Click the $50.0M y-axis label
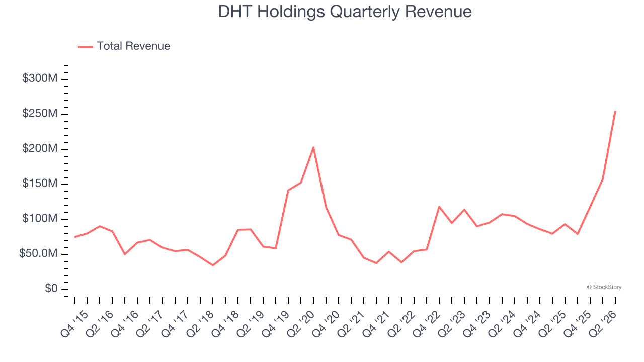 point(39,254)
